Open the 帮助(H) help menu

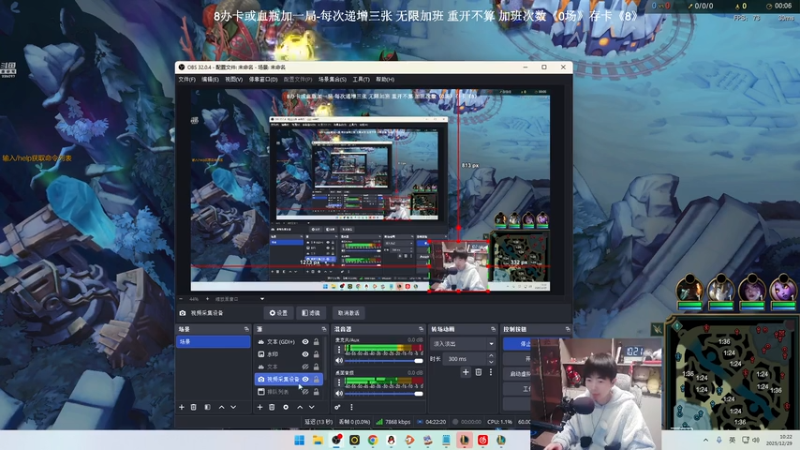(x=385, y=80)
